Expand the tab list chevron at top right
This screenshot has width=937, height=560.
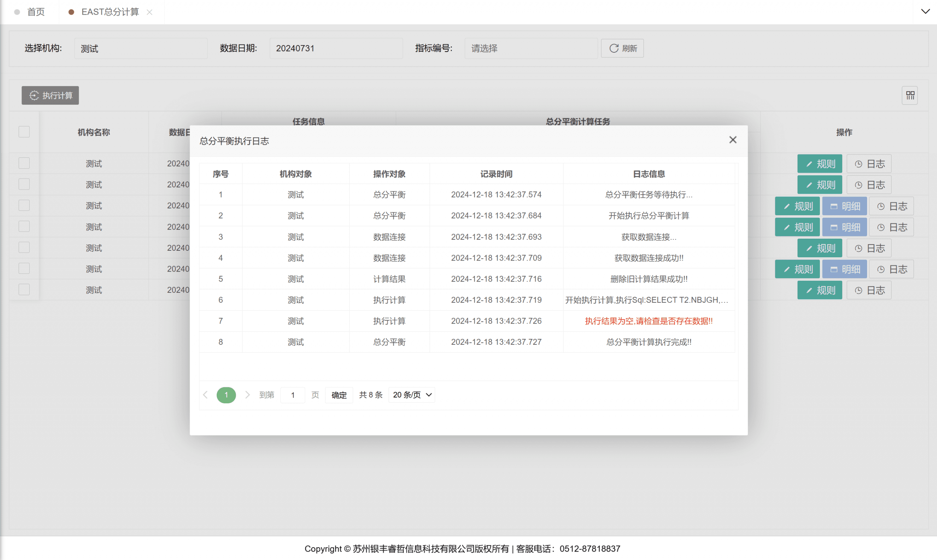(x=925, y=11)
